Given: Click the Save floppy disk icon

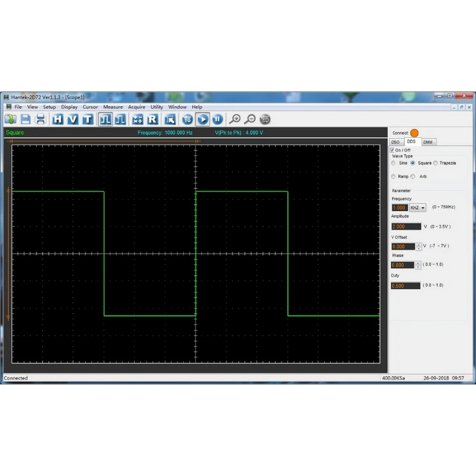Looking at the screenshot, I should click(x=26, y=119).
